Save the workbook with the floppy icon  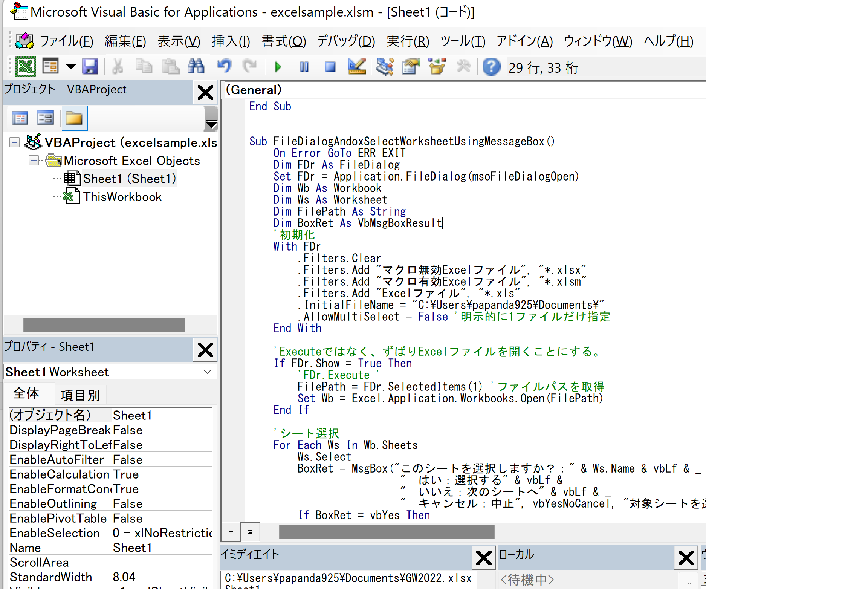click(90, 67)
